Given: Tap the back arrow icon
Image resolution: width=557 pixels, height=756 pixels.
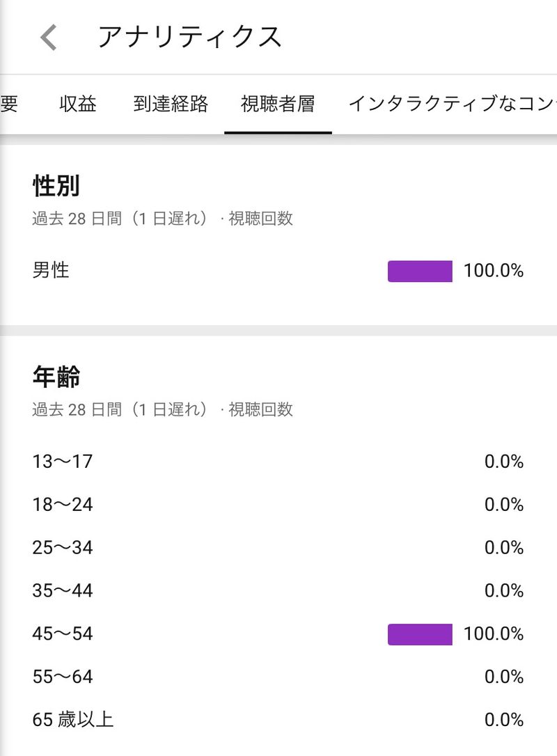Looking at the screenshot, I should [48, 37].
